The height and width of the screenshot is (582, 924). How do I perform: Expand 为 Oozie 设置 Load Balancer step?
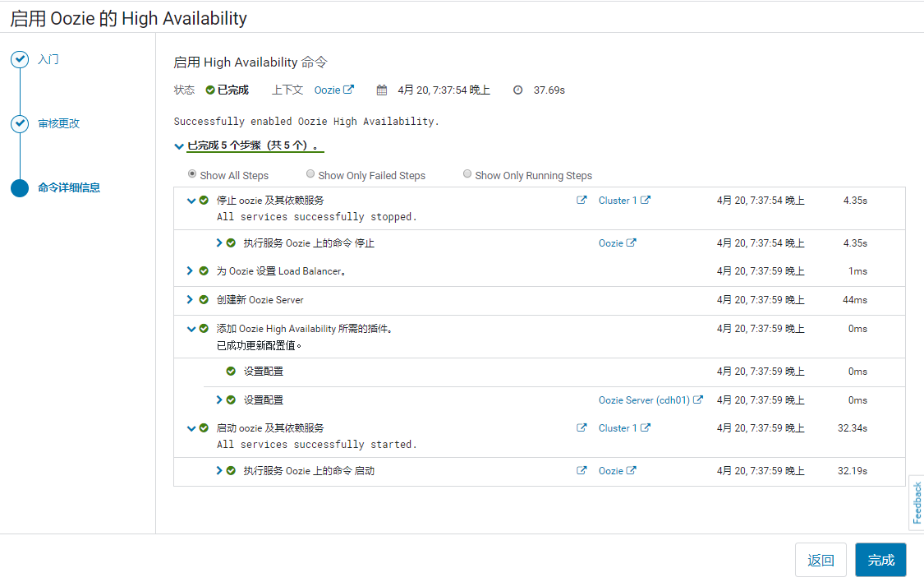click(190, 270)
